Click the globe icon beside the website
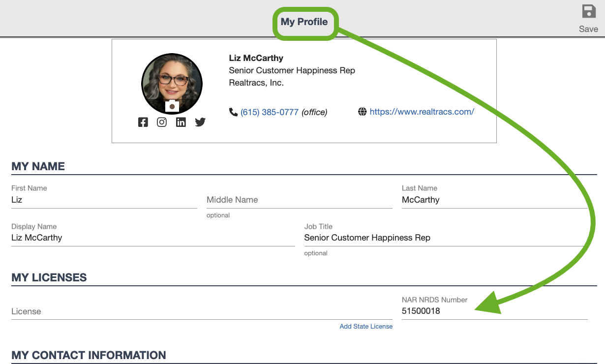Viewport: 605px width, 364px height. pos(363,111)
